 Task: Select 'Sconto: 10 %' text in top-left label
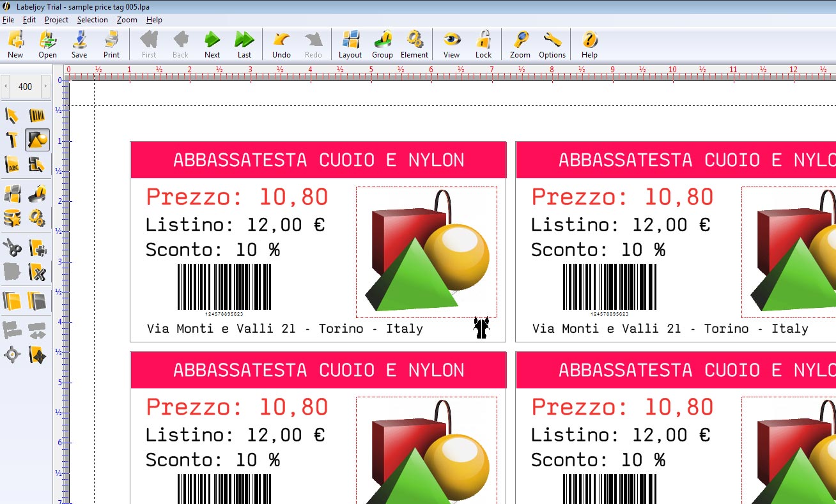point(213,250)
